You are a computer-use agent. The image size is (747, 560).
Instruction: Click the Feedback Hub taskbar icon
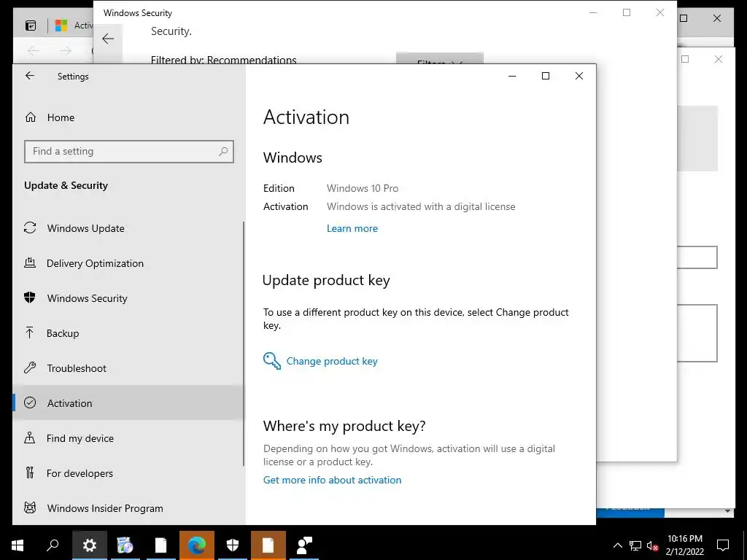click(304, 545)
